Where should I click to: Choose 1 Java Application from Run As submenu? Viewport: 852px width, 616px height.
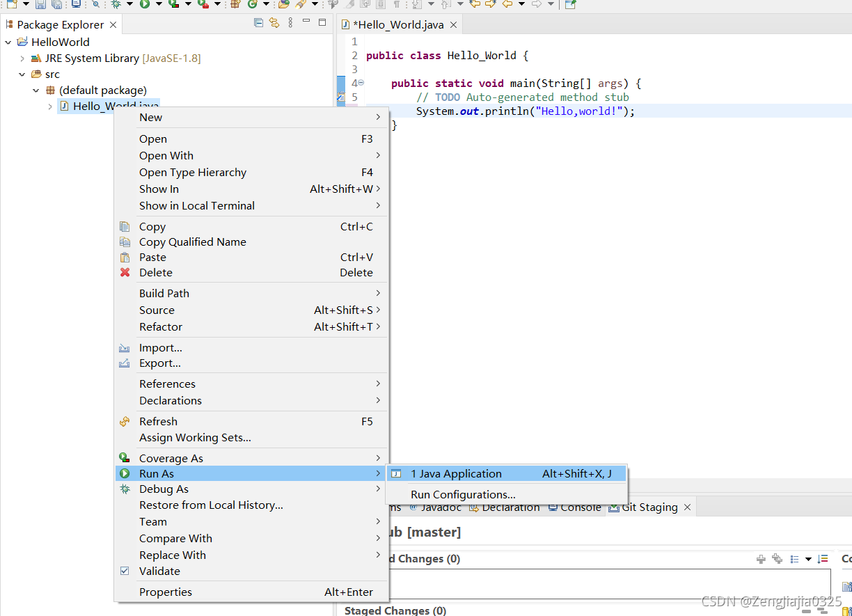[x=507, y=474]
